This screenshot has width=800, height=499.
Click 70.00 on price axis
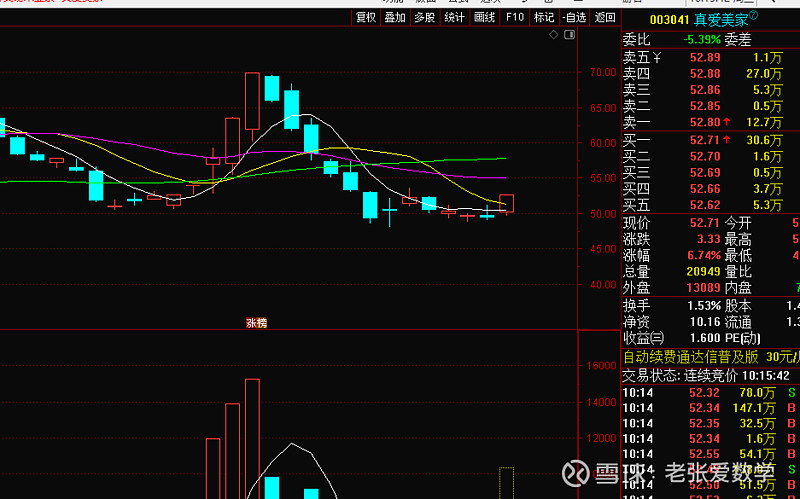tap(604, 72)
